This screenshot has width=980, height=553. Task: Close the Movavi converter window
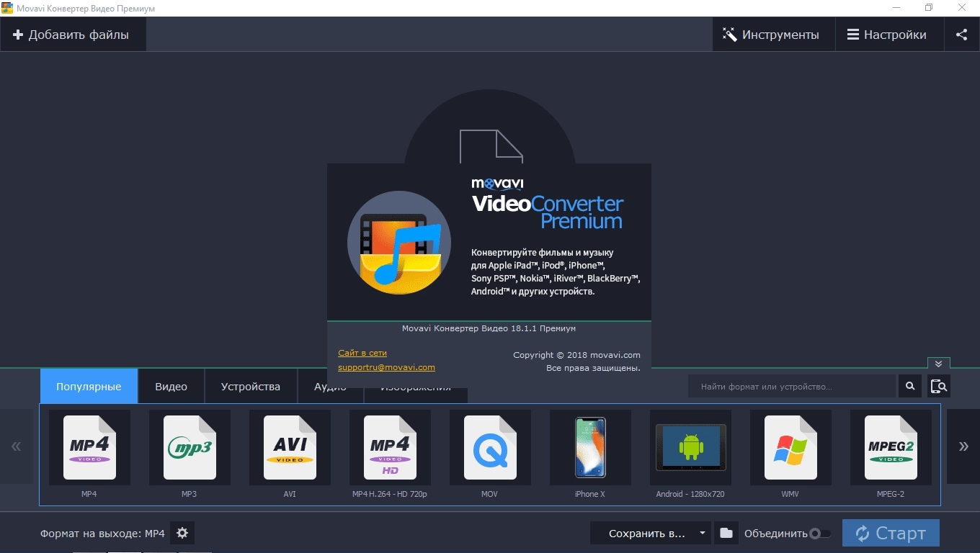(963, 8)
